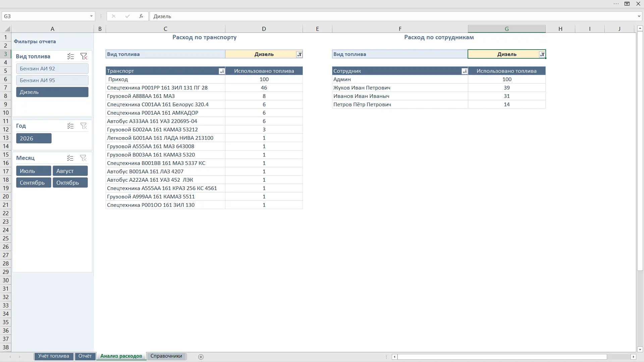
Task: Click the insert function fx icon
Action: pos(141,16)
